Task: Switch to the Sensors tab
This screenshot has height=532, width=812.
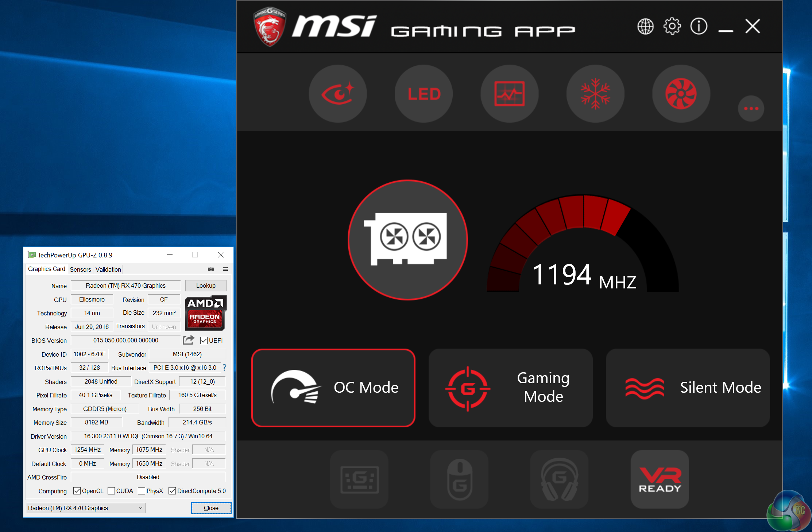Action: coord(80,269)
